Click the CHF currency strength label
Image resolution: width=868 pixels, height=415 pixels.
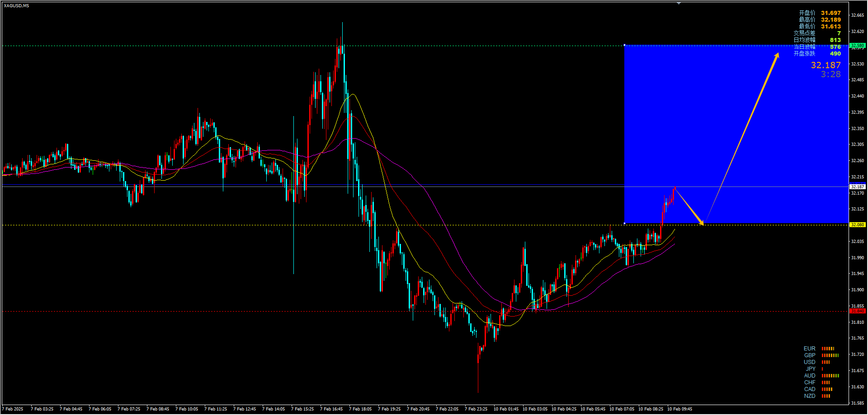click(810, 382)
